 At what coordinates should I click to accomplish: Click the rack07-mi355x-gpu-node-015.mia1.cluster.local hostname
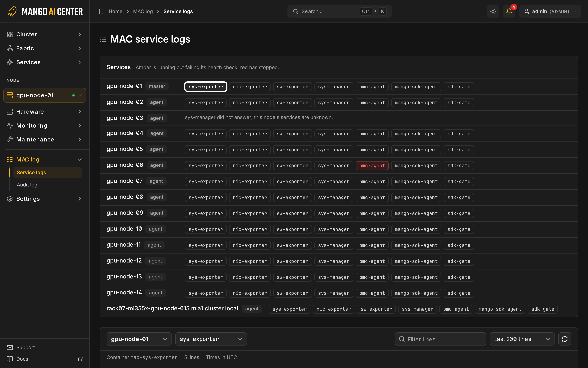tap(172, 308)
